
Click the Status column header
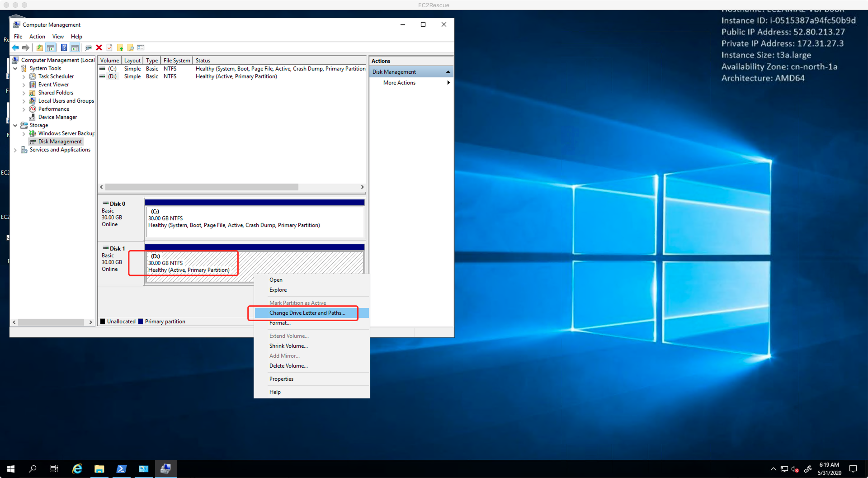click(x=203, y=61)
